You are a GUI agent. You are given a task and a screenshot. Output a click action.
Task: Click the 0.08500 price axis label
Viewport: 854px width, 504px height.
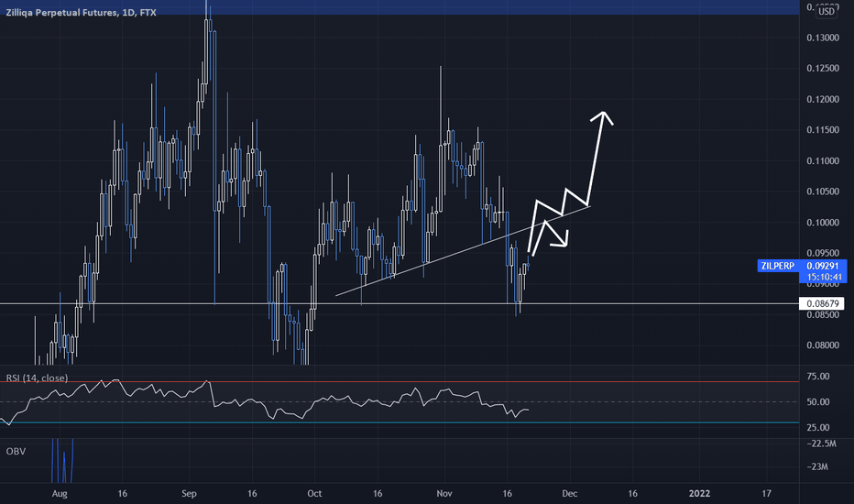point(823,314)
